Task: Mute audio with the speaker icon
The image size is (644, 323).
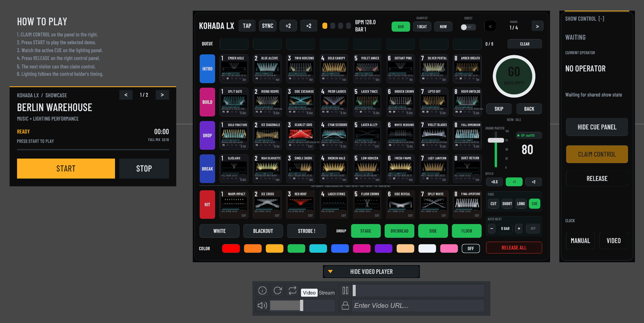Action: click(262, 305)
